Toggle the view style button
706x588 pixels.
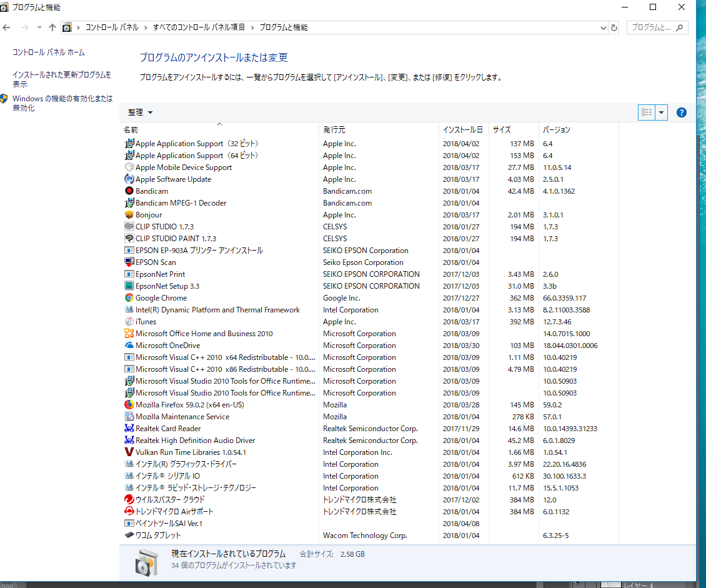tap(647, 112)
